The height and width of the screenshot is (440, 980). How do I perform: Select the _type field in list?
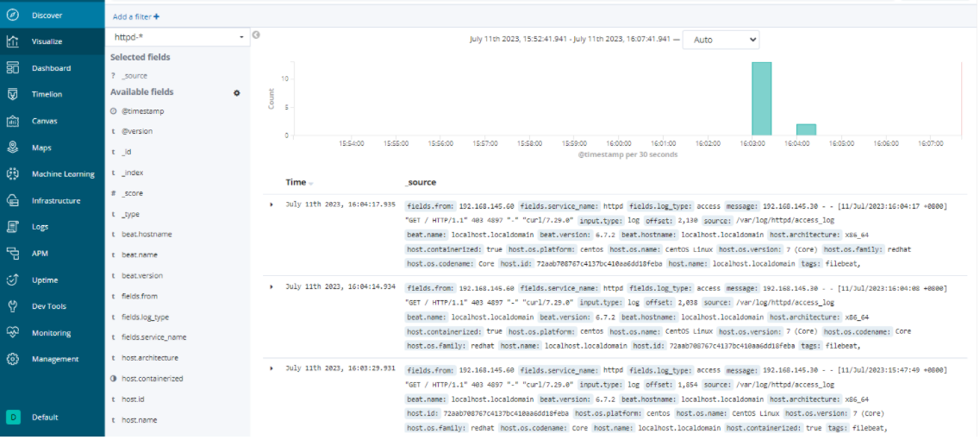tap(131, 214)
